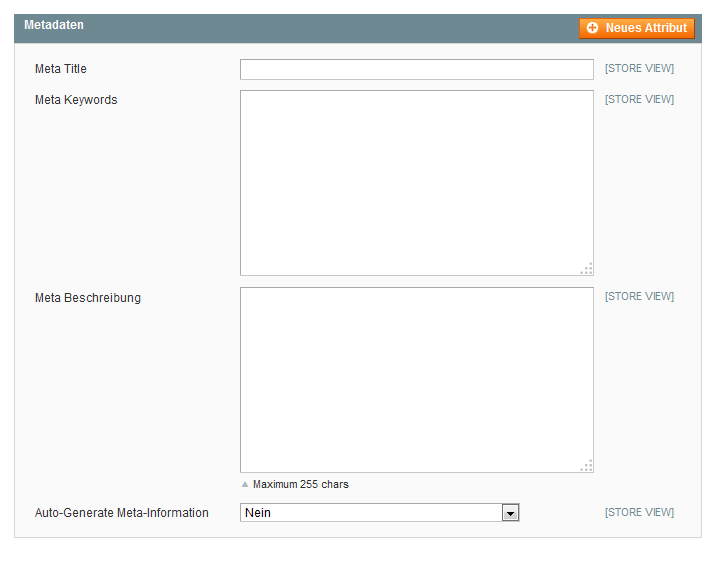Click STORE VIEW scope next to Meta Keywords

639,99
